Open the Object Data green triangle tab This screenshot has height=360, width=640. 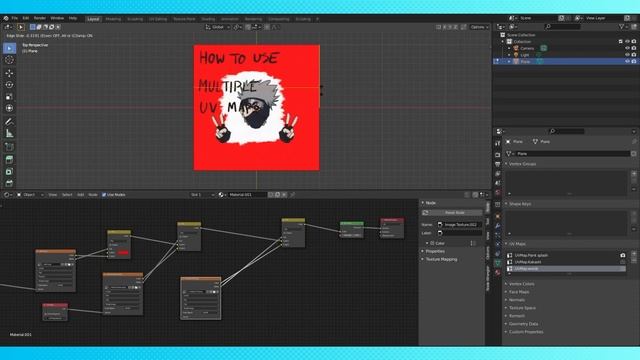pyautogui.click(x=498, y=263)
